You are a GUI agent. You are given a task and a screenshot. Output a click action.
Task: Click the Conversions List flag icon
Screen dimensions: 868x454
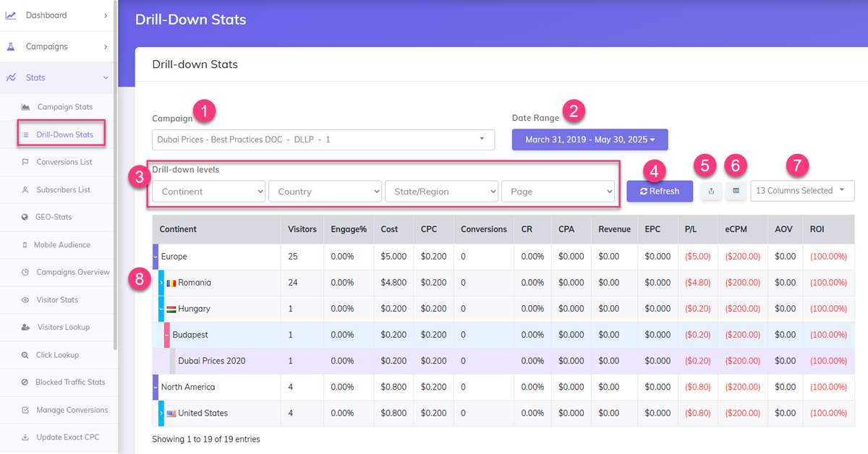pos(25,162)
